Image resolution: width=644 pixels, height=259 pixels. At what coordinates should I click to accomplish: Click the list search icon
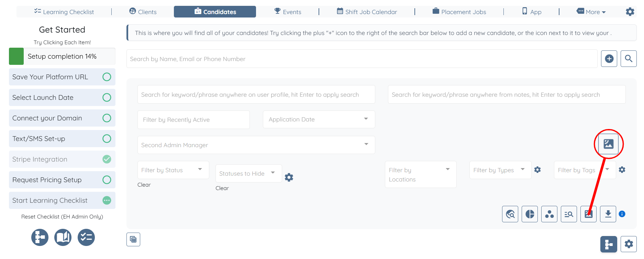pos(569,214)
